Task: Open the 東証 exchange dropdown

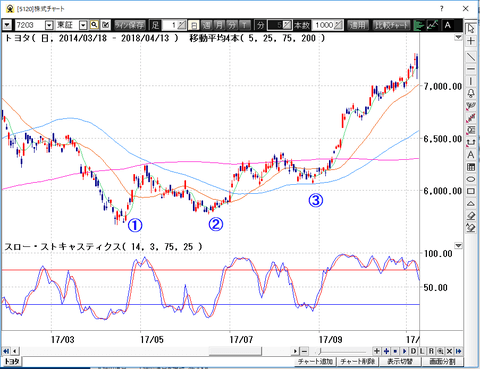Action: pyautogui.click(x=83, y=25)
